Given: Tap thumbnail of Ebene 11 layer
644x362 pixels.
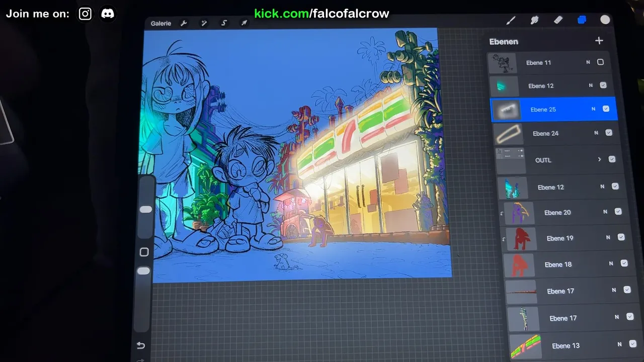Looking at the screenshot, I should tap(502, 63).
